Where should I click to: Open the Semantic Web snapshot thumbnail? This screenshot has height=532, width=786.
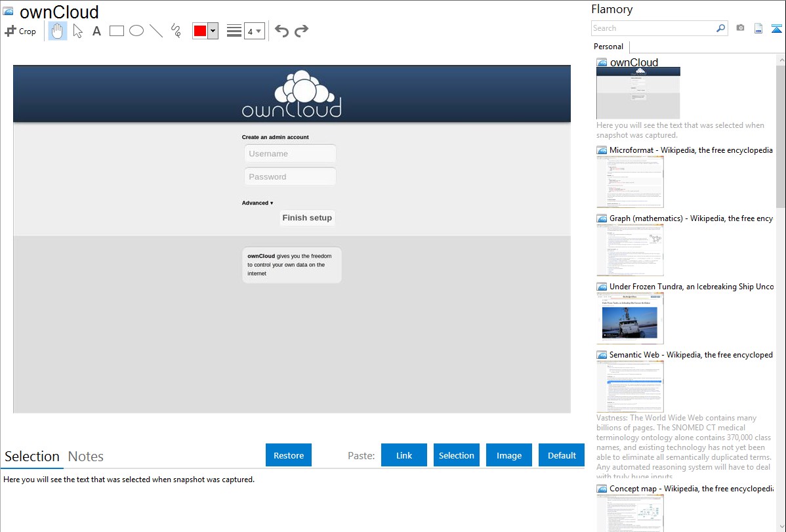click(x=630, y=386)
